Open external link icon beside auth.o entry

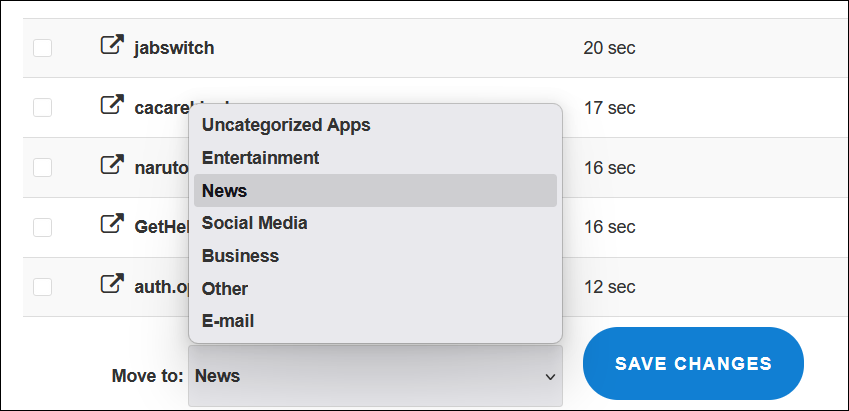click(x=112, y=286)
